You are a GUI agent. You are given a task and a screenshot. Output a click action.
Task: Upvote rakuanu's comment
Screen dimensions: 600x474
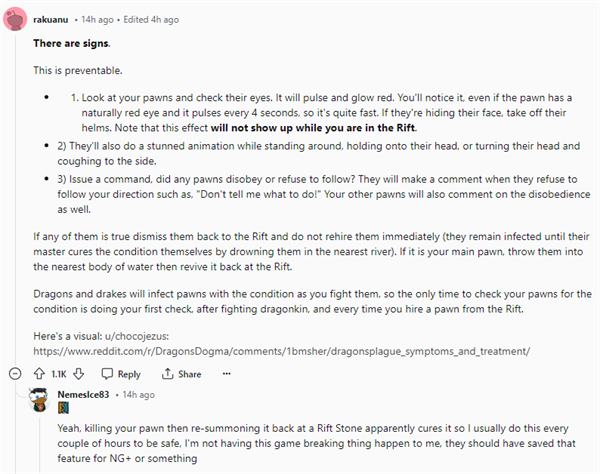click(39, 374)
